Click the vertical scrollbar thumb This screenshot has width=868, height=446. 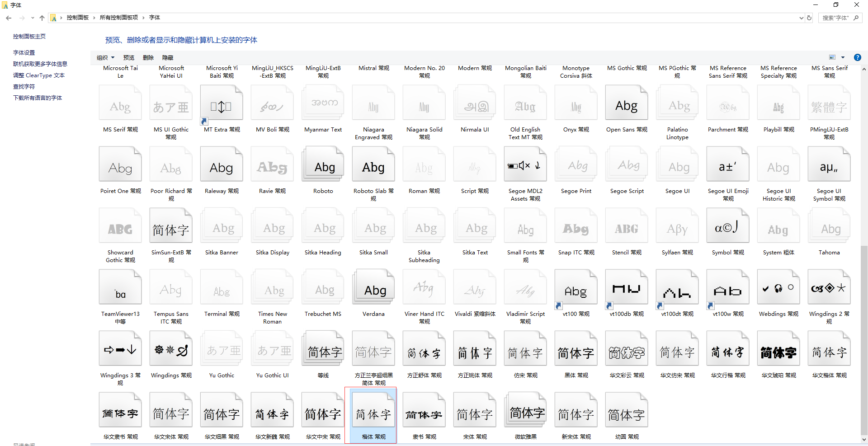864,340
